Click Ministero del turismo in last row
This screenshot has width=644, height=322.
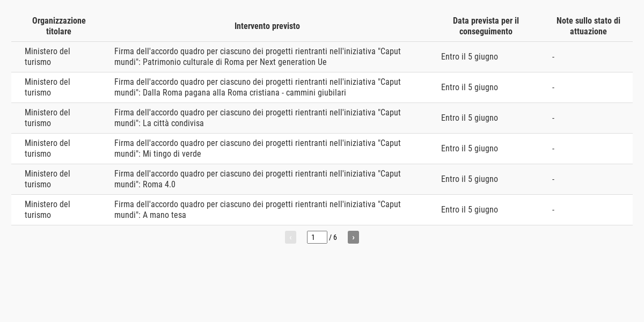click(47, 210)
